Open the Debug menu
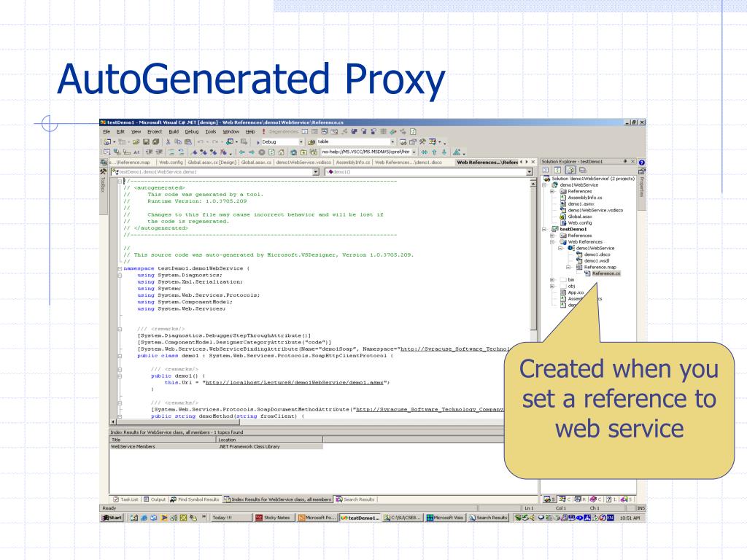The height and width of the screenshot is (560, 747). (x=192, y=132)
